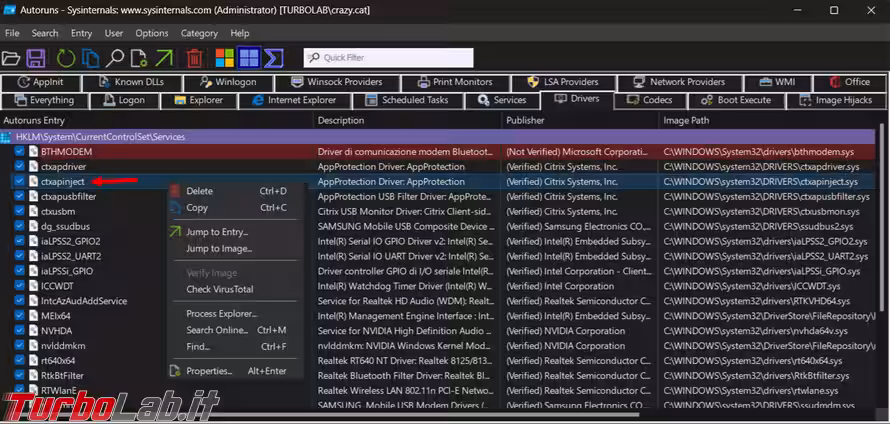This screenshot has height=424, width=890.
Task: Uncheck the BTHMODEM entry checkbox
Action: [20, 151]
